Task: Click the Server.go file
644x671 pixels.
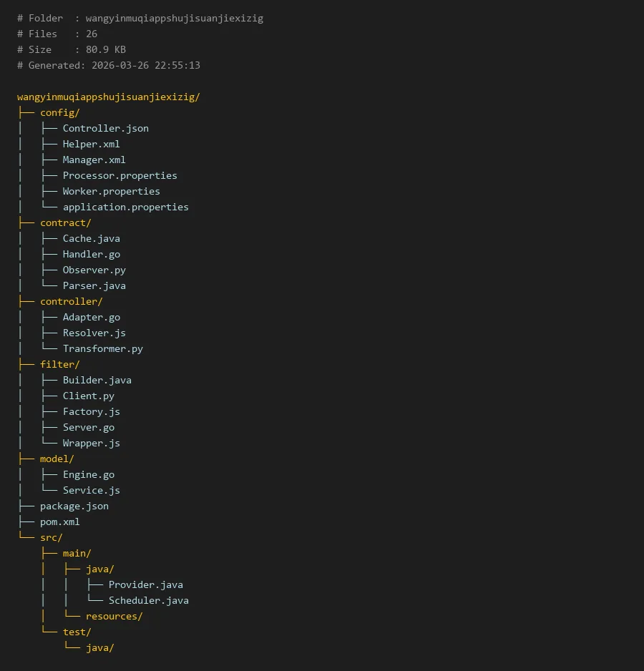Action: pyautogui.click(x=88, y=427)
